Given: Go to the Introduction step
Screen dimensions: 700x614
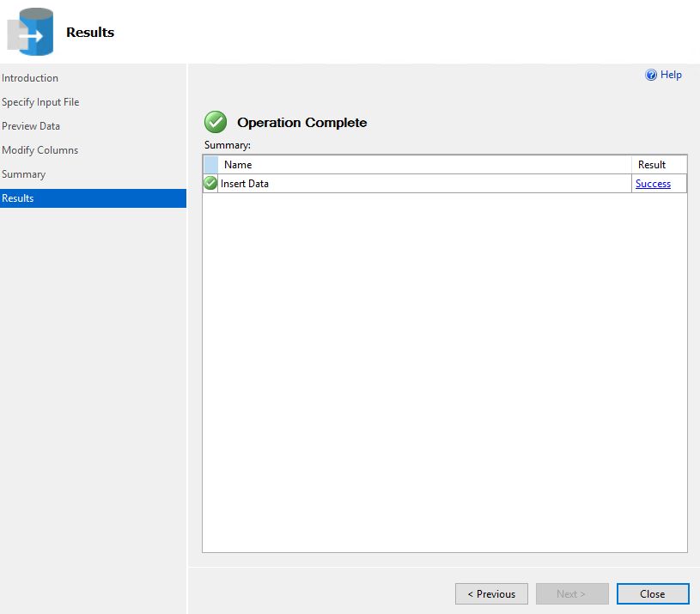Looking at the screenshot, I should (x=30, y=78).
